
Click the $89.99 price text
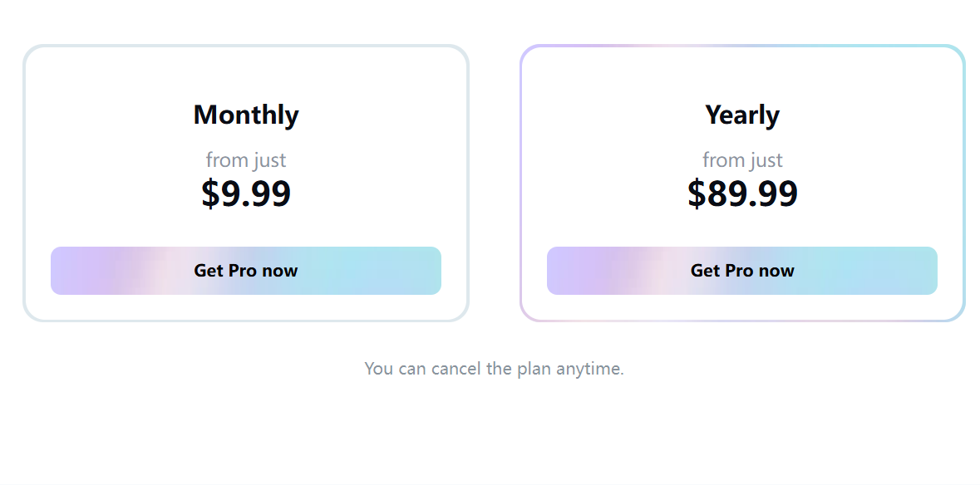(742, 194)
